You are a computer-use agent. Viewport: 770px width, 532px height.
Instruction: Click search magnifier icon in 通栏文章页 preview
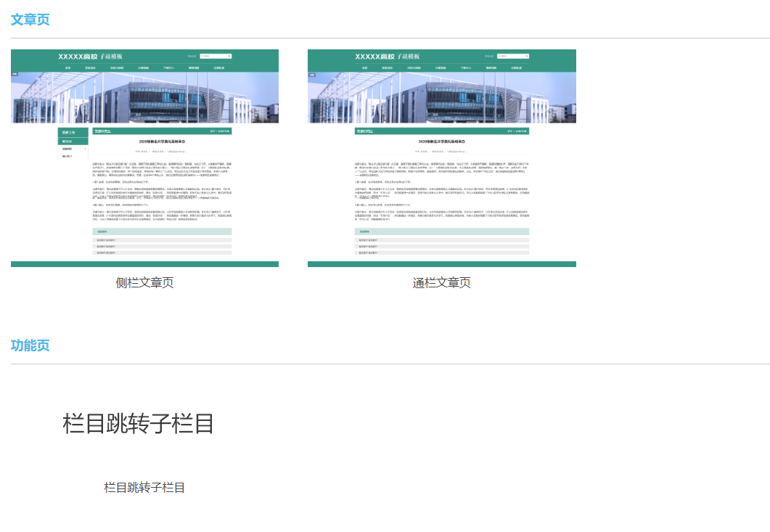coord(526,56)
